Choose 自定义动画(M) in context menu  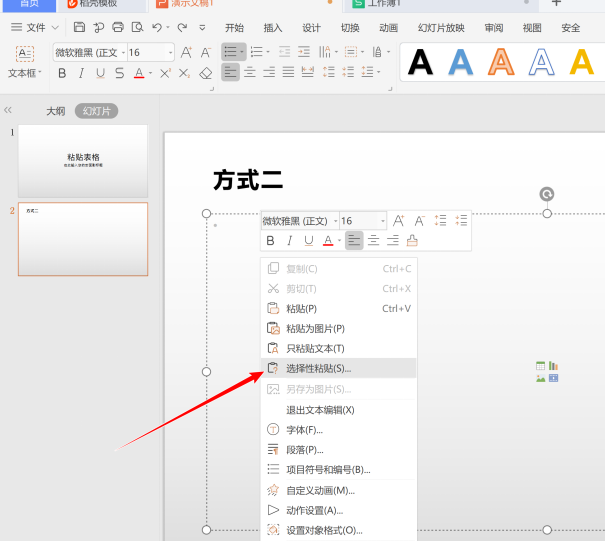339,490
